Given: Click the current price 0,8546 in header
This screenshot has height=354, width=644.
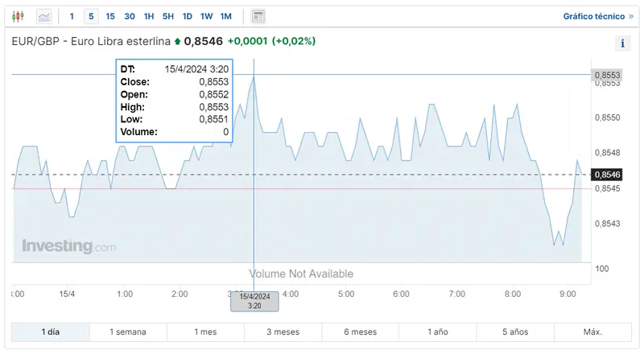Looking at the screenshot, I should coord(204,41).
